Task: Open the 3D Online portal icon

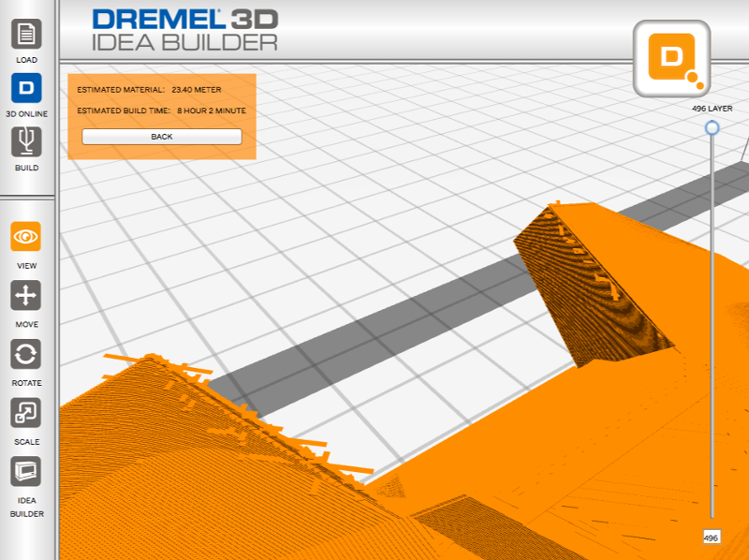Action: 26,88
